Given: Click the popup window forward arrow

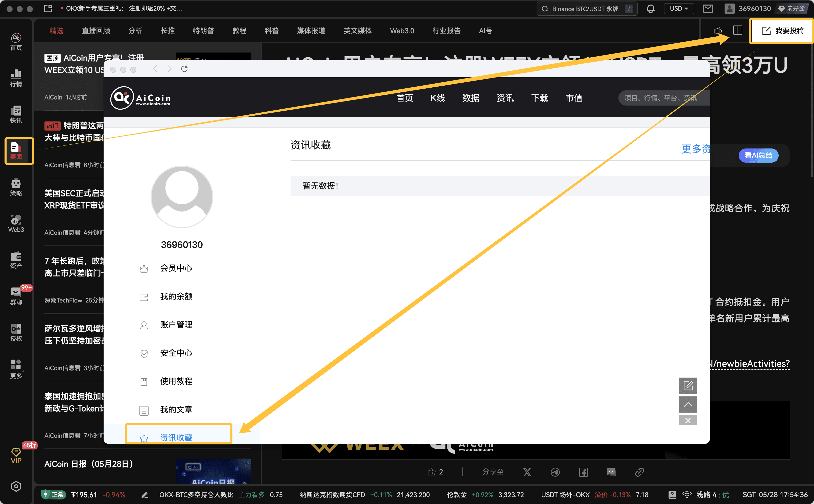Looking at the screenshot, I should click(x=170, y=69).
